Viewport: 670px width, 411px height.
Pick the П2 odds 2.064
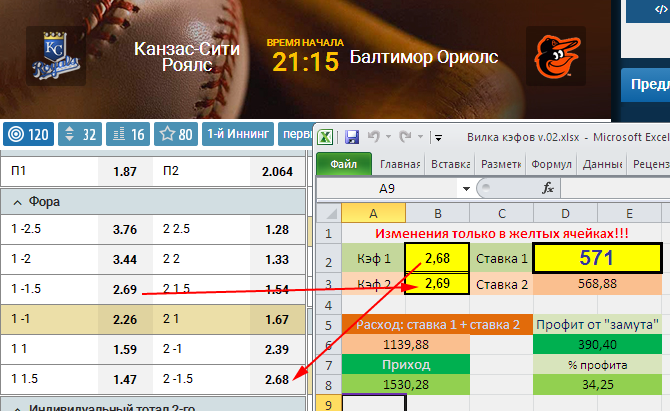tap(277, 172)
